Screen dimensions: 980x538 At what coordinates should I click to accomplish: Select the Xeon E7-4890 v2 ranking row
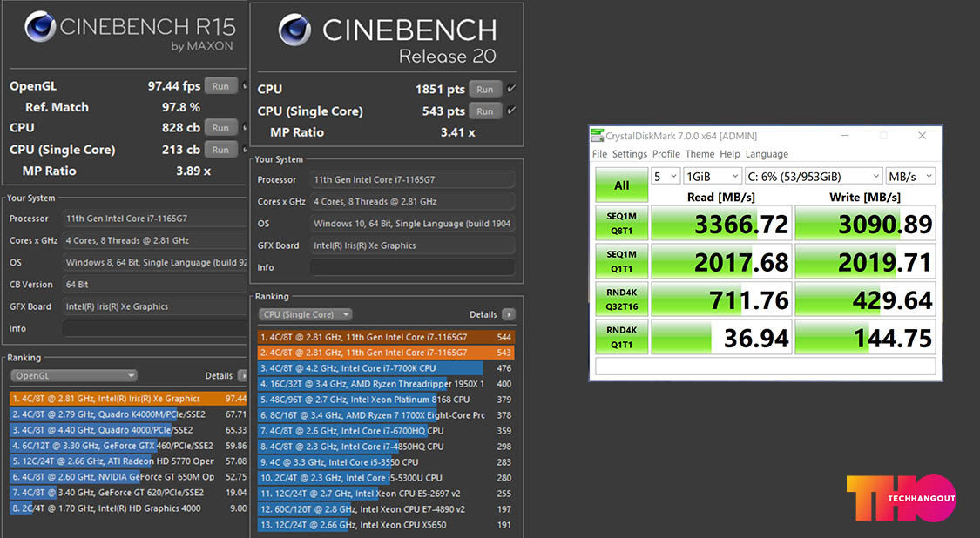click(x=386, y=508)
